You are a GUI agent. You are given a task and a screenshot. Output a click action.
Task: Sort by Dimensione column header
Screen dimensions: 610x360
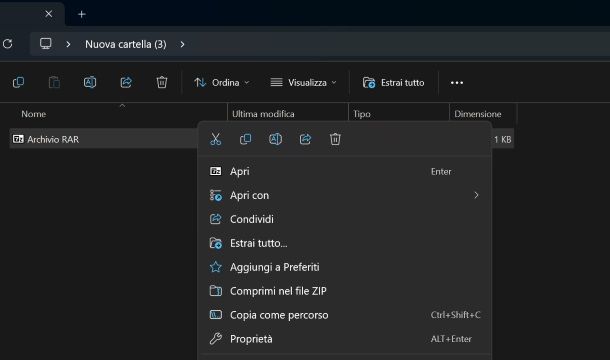click(478, 114)
